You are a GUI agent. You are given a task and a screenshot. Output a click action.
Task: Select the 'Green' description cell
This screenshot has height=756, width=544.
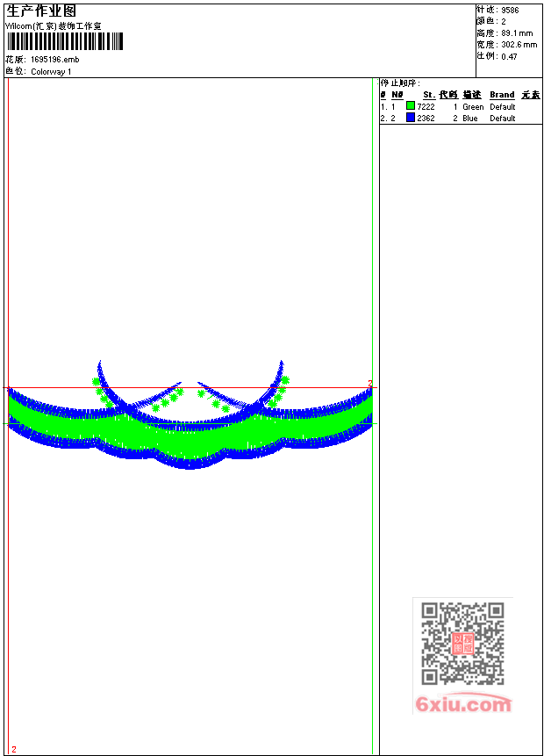point(473,106)
